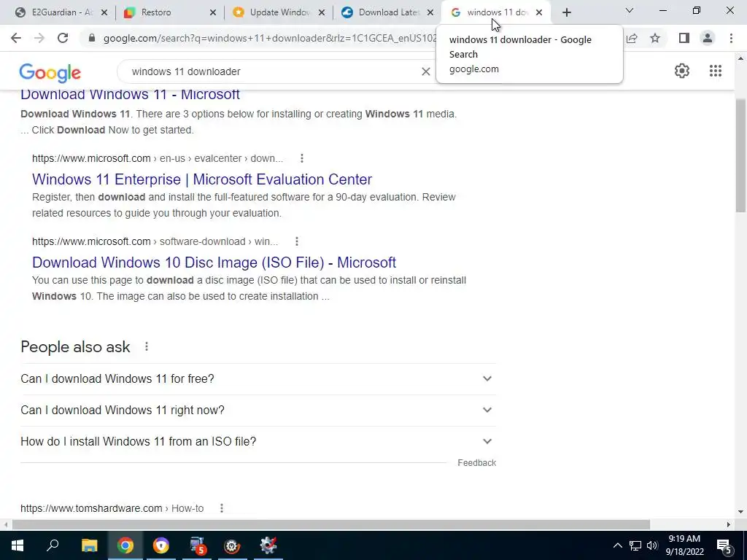
Task: Expand Can I download Windows 11 for free
Action: pyautogui.click(x=258, y=378)
